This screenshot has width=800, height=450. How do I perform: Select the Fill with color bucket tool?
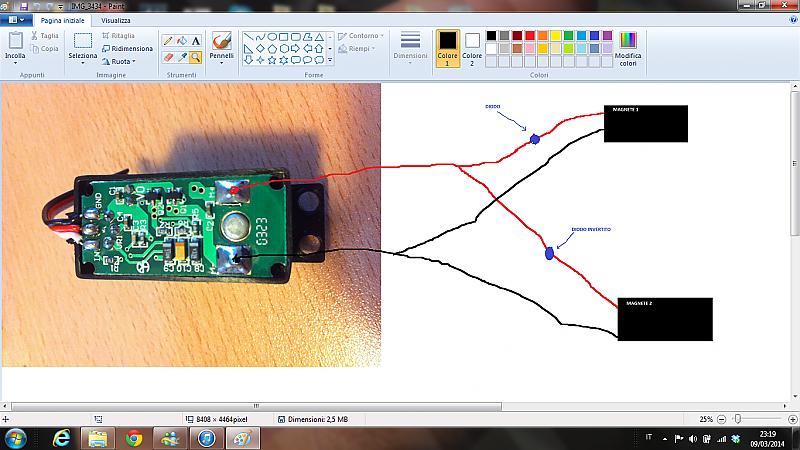pos(182,41)
